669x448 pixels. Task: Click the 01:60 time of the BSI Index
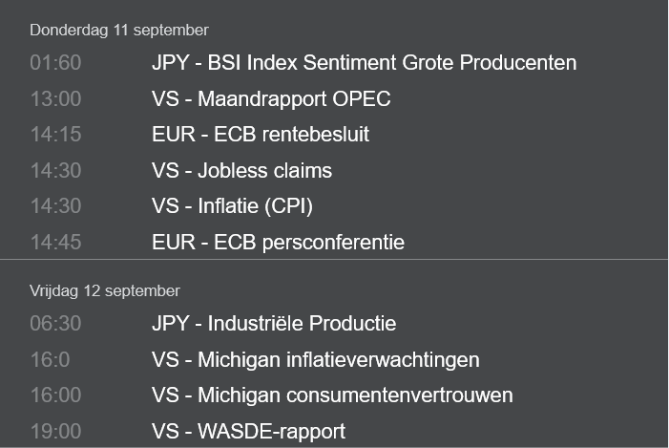[55, 63]
